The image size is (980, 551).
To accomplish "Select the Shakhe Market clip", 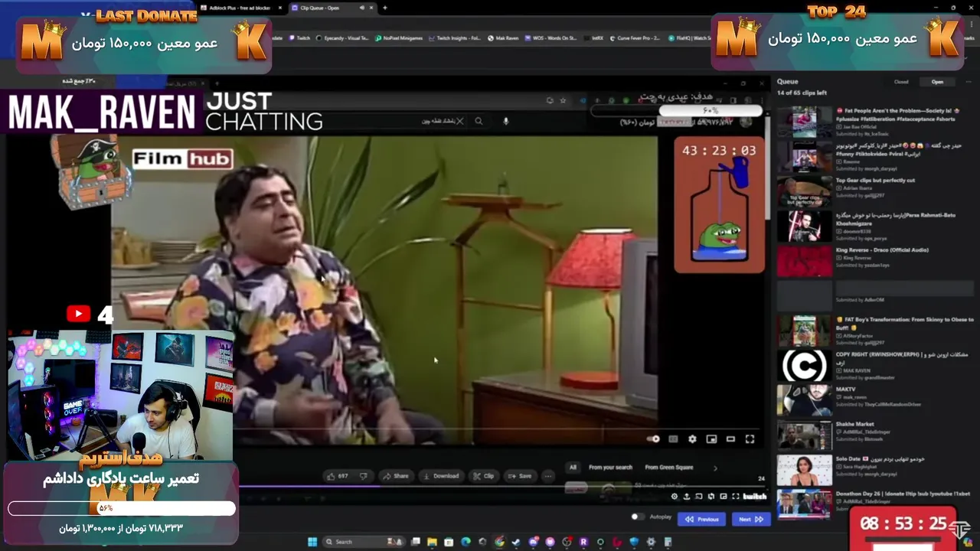I will point(876,435).
